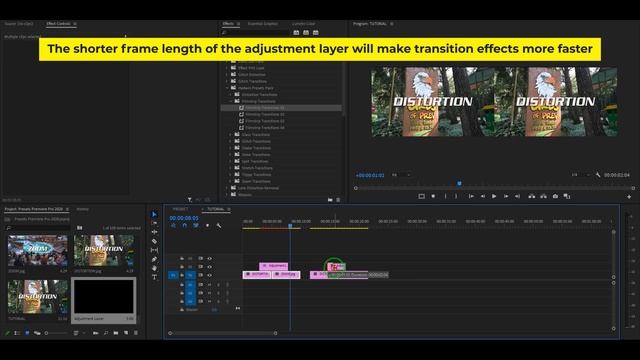The height and width of the screenshot is (360, 640).
Task: Open playback resolution dropdown in Program monitor
Action: point(580,175)
